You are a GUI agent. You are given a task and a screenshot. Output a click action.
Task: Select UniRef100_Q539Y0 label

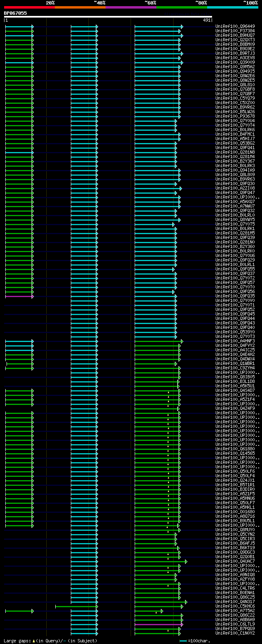click(x=235, y=332)
